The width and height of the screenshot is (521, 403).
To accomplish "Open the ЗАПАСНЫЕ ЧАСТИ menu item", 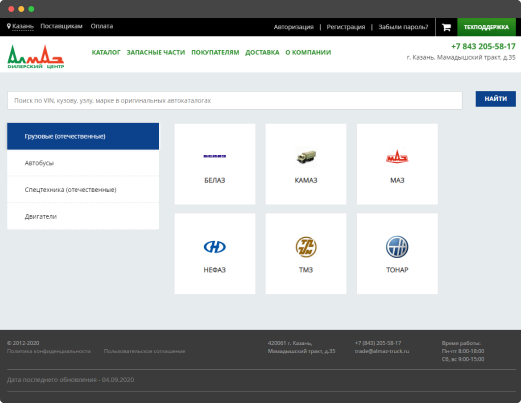I will coord(156,52).
